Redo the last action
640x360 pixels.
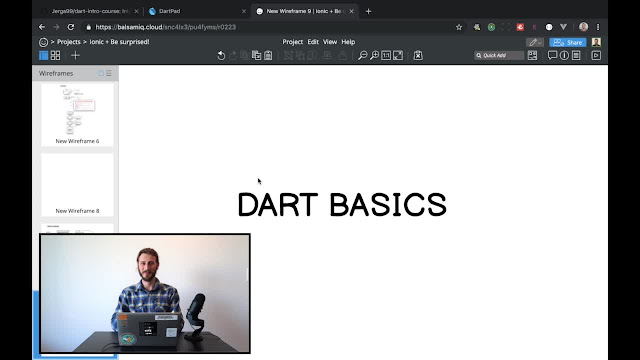233,56
